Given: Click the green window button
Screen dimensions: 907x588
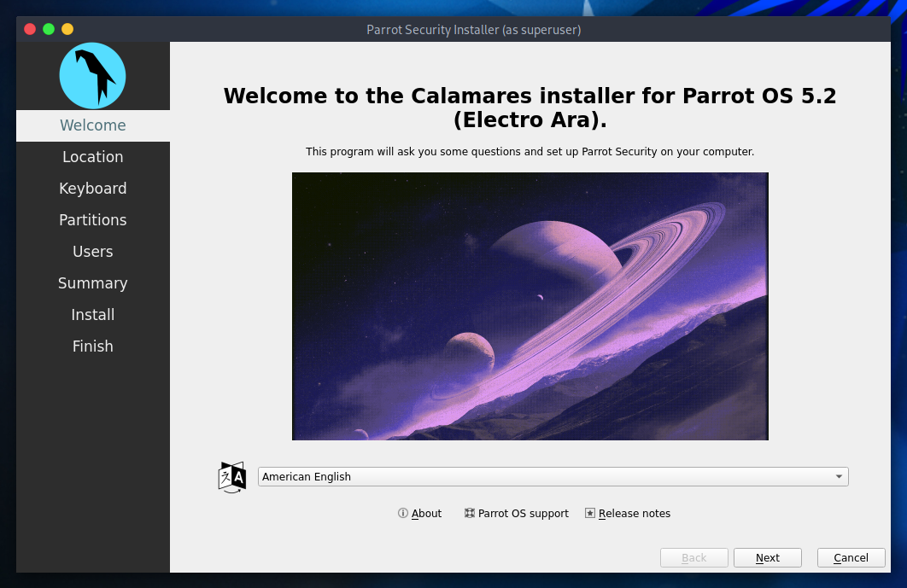Looking at the screenshot, I should click(x=49, y=29).
